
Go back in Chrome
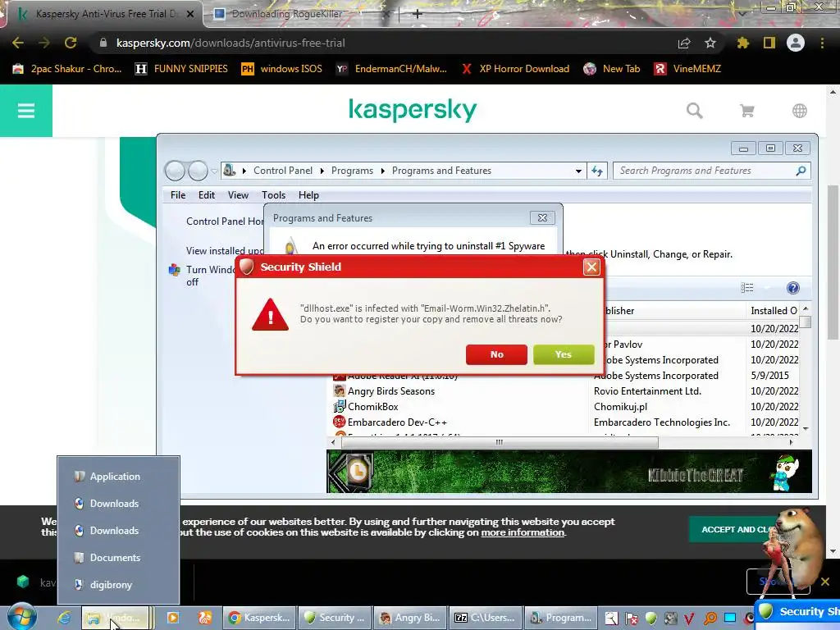(x=18, y=43)
